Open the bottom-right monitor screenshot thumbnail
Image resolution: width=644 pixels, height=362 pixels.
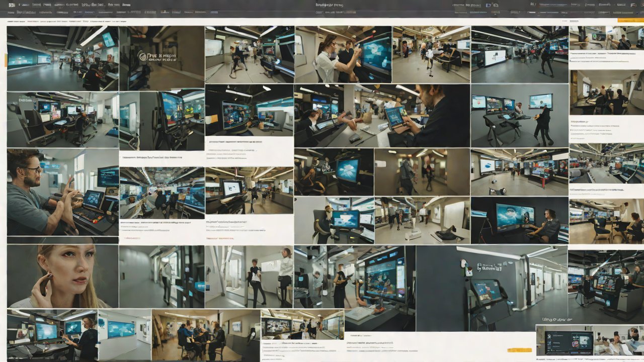click(565, 340)
